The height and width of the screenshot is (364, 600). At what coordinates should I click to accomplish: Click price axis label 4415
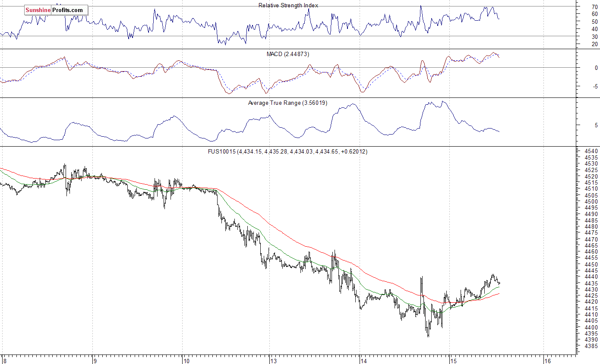pyautogui.click(x=591, y=308)
